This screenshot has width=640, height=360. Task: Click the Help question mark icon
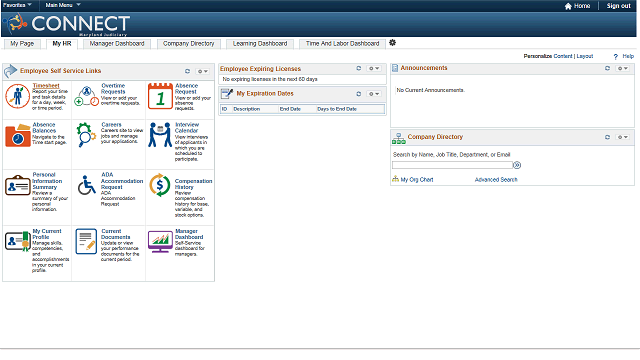tap(616, 57)
